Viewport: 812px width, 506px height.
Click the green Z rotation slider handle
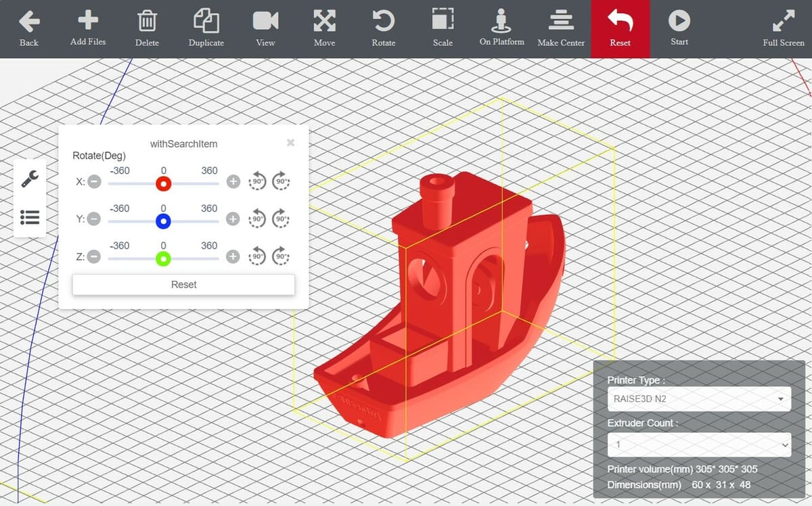coord(163,258)
